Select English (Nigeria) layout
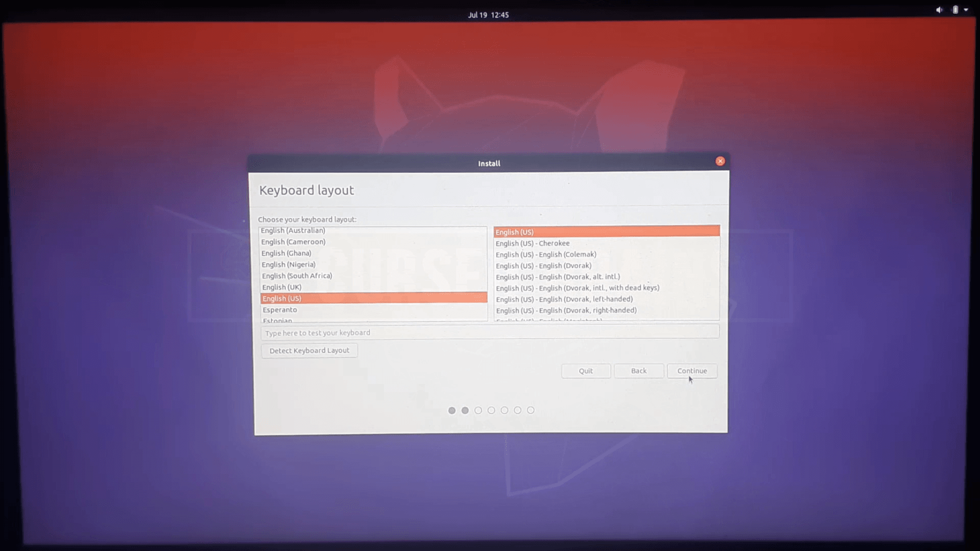 click(x=373, y=265)
